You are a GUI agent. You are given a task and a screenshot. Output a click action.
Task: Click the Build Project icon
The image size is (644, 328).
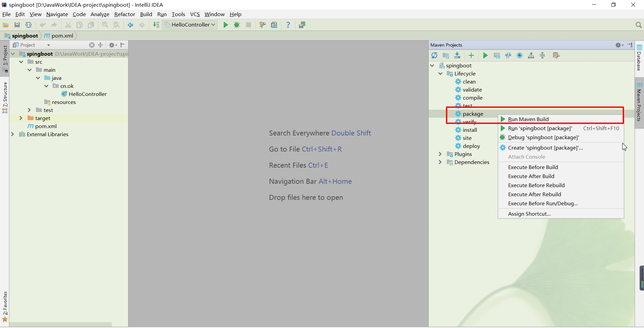pos(156,25)
